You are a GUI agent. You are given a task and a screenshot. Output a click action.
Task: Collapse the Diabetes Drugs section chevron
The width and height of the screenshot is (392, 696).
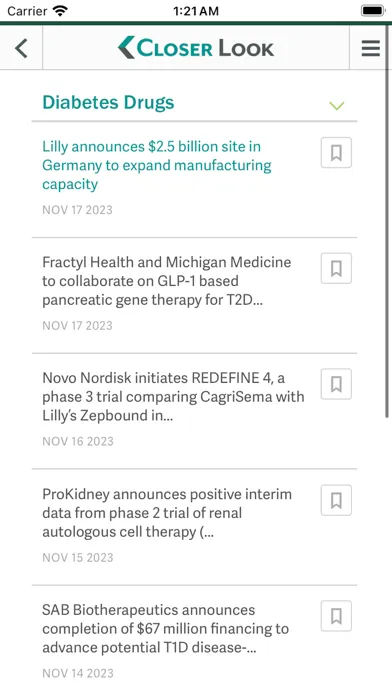tap(337, 106)
